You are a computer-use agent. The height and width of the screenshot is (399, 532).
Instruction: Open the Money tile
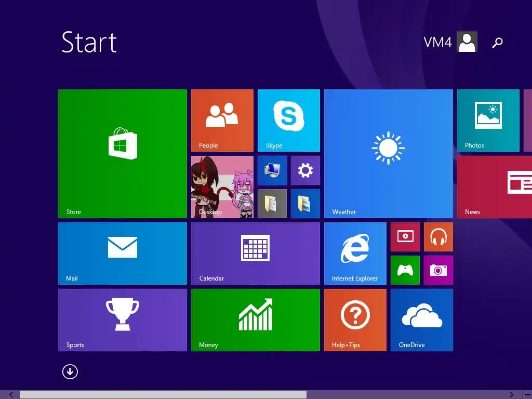point(256,320)
